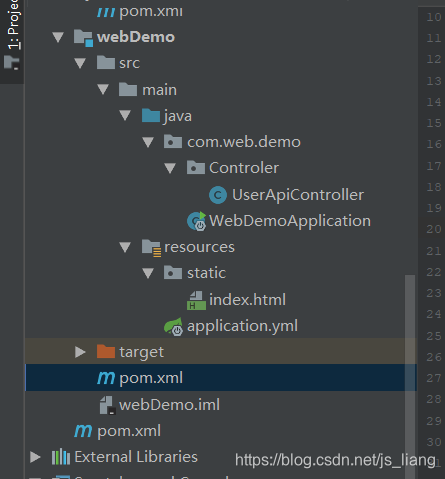Collapse the main folder node
Viewport: 445px width, 479px height.
[x=103, y=89]
